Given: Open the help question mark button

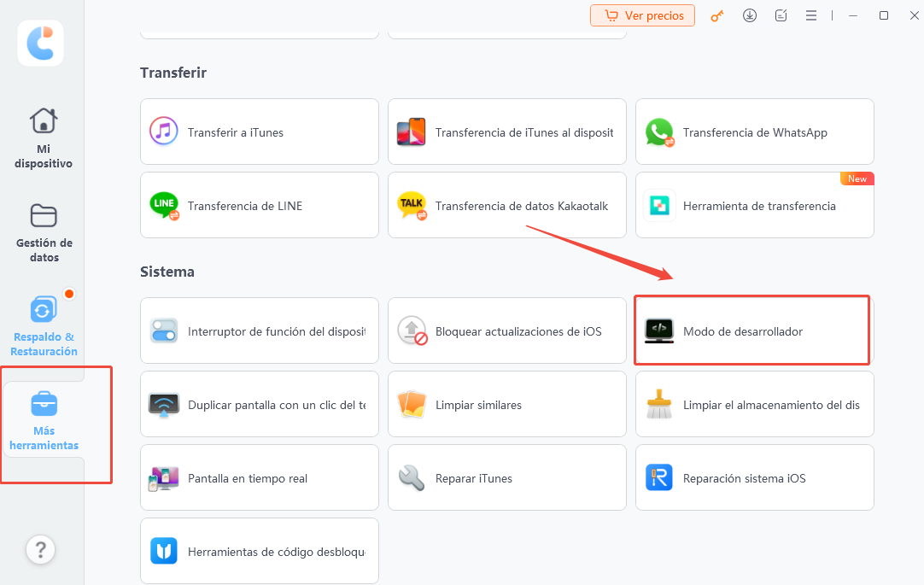Looking at the screenshot, I should [x=41, y=550].
